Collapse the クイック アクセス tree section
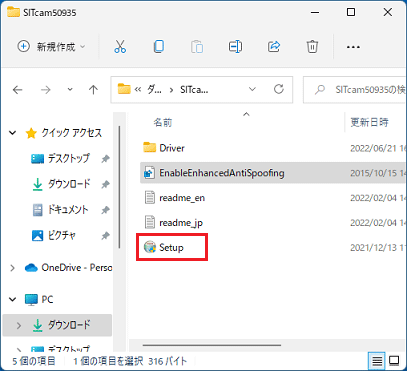The image size is (407, 371). coord(13,133)
